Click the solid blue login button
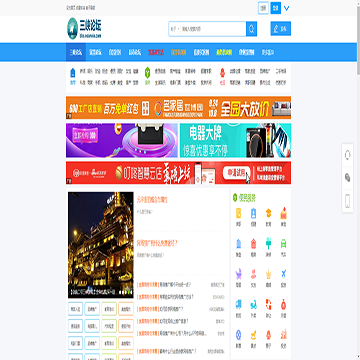Viewport: 360px width, 360px height. [275, 8]
